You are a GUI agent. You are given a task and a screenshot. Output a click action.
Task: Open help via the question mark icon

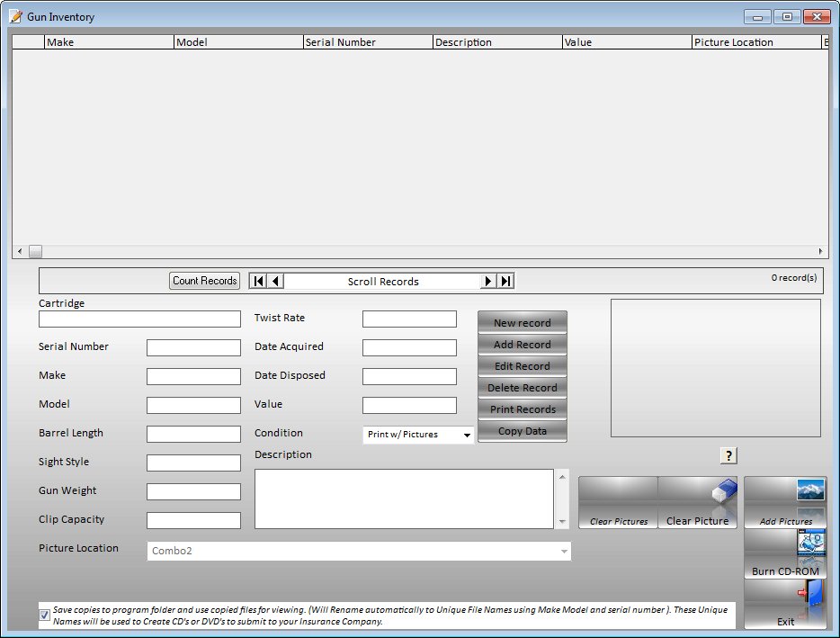click(x=729, y=455)
